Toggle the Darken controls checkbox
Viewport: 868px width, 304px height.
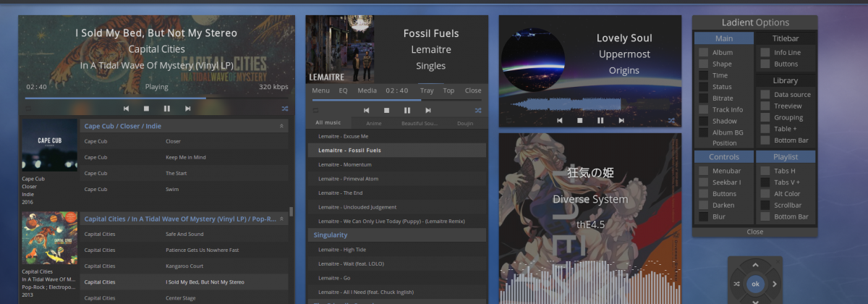pos(703,205)
